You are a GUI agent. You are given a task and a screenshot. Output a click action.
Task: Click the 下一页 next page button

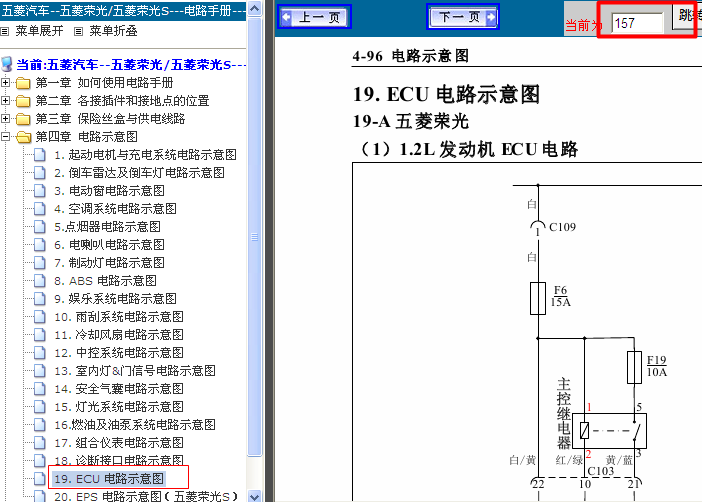tap(463, 17)
